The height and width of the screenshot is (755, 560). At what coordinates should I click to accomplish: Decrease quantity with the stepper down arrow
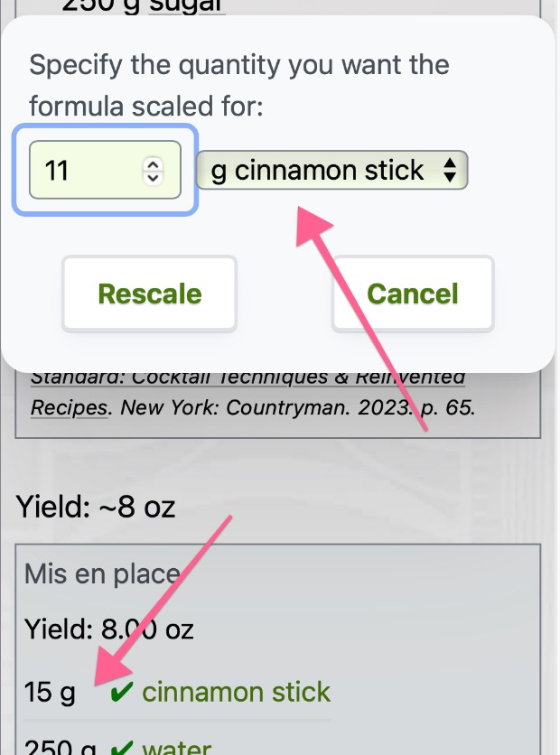pyautogui.click(x=154, y=177)
